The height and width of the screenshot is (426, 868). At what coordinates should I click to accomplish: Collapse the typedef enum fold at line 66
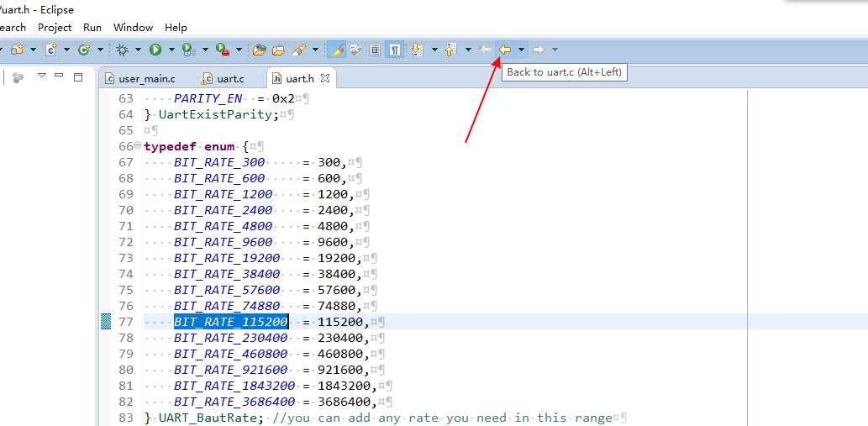point(137,146)
